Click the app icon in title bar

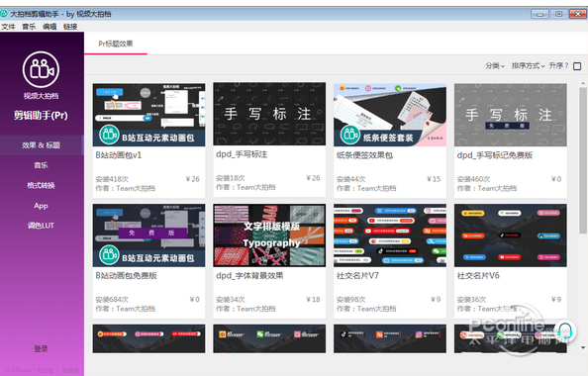pos(4,14)
